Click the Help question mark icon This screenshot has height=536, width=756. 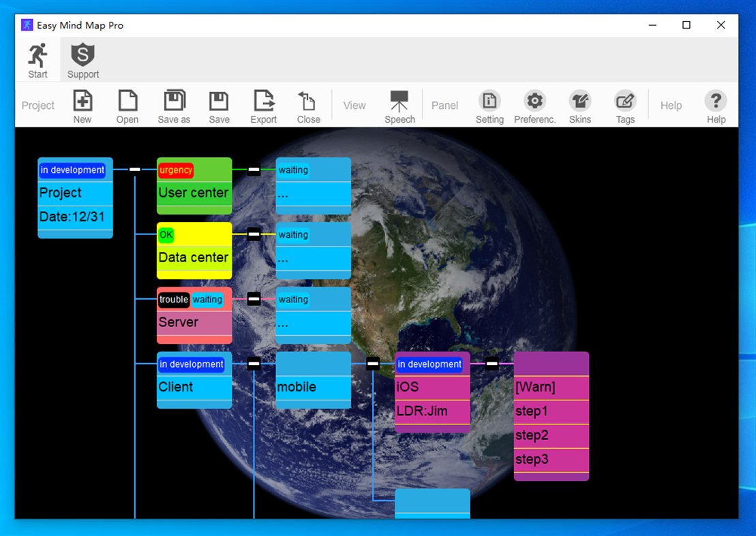pos(715,102)
